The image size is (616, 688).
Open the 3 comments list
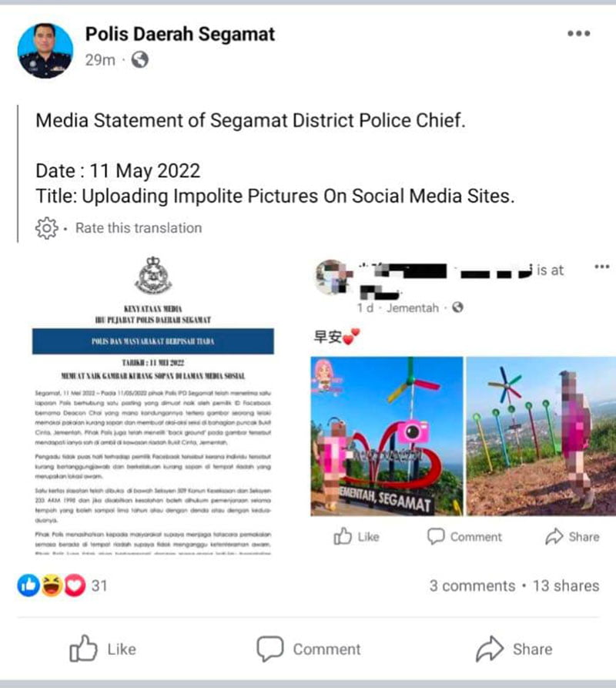(472, 586)
